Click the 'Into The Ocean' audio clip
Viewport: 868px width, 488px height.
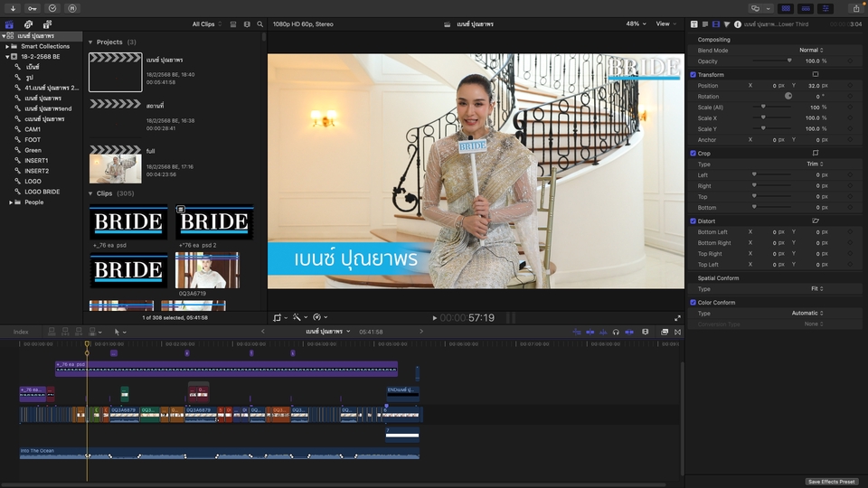219,453
